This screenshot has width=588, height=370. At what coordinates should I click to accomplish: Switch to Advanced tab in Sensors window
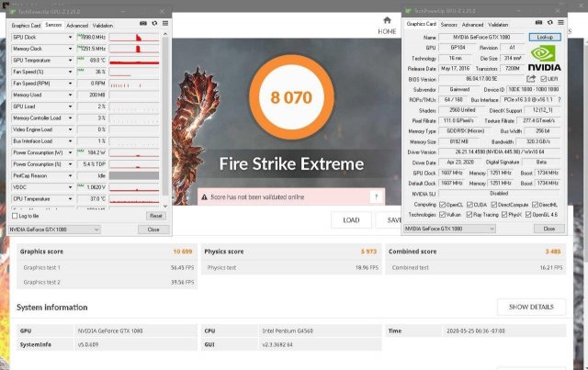(77, 26)
